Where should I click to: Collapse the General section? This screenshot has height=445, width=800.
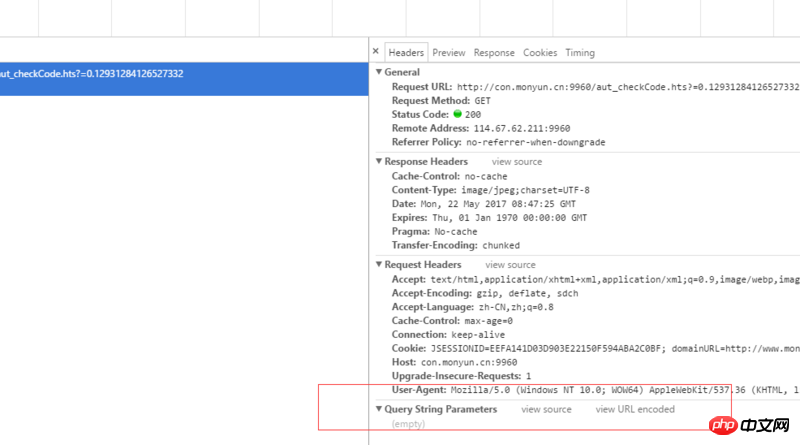click(x=379, y=72)
